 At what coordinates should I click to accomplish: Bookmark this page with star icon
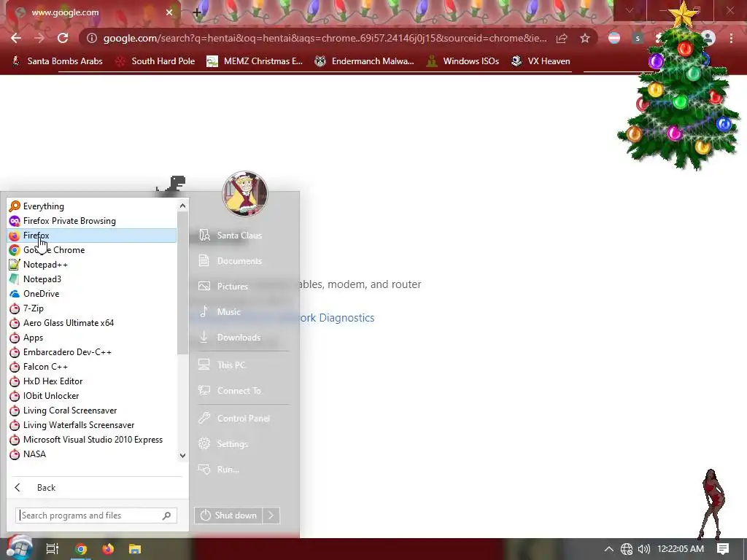[x=585, y=38]
